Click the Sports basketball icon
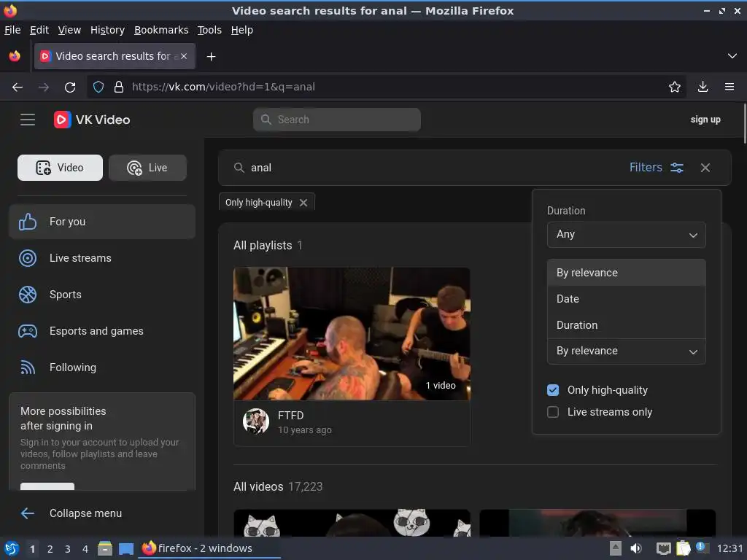 (x=28, y=295)
